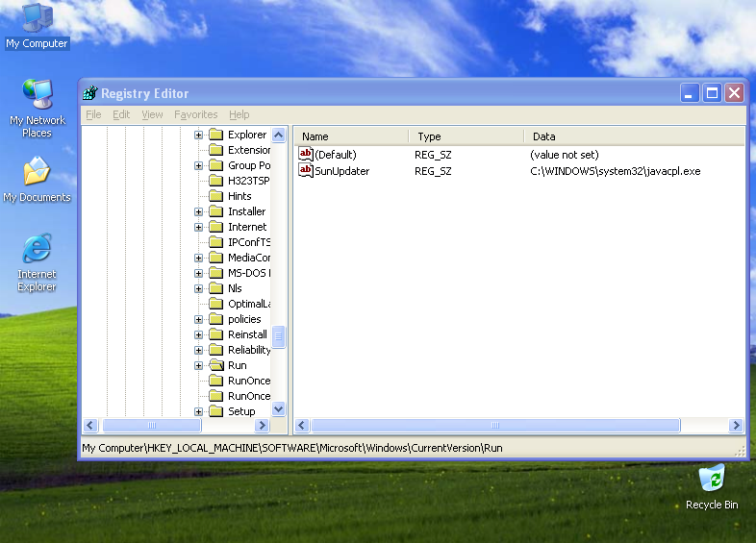756x543 pixels.
Task: Click the Explorer folder icon in tree
Action: [216, 135]
